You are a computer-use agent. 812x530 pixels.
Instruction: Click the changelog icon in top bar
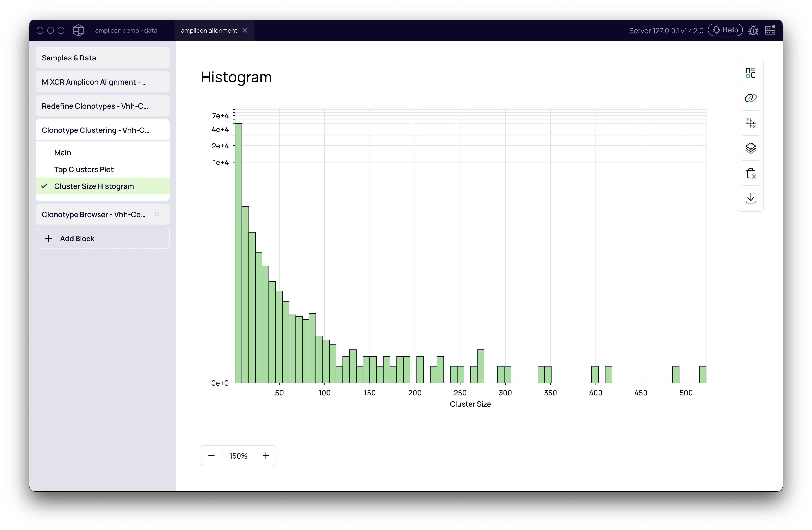[770, 30]
